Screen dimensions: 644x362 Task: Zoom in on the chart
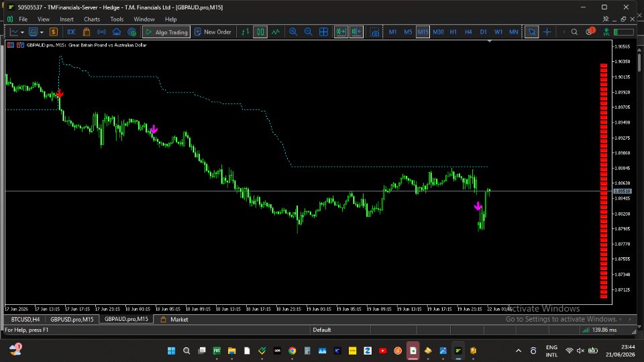[293, 32]
